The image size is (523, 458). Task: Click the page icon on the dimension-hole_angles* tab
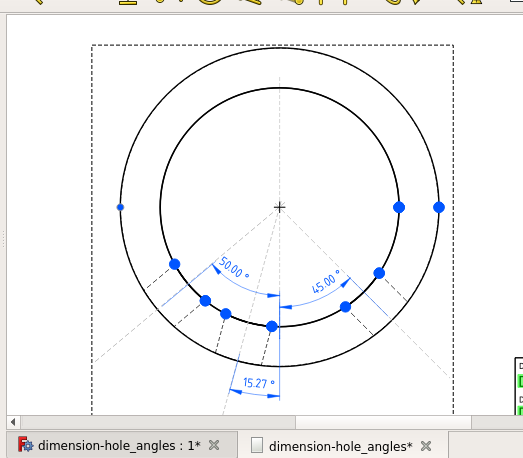tap(257, 446)
